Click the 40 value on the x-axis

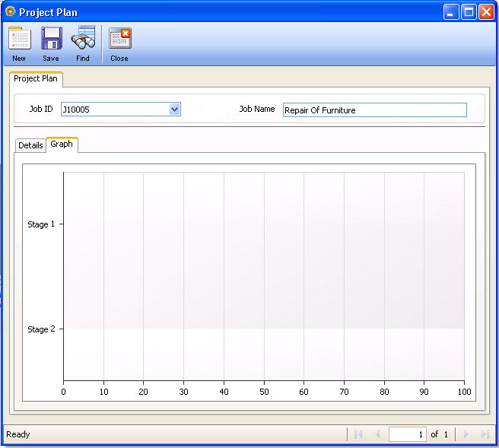point(224,392)
